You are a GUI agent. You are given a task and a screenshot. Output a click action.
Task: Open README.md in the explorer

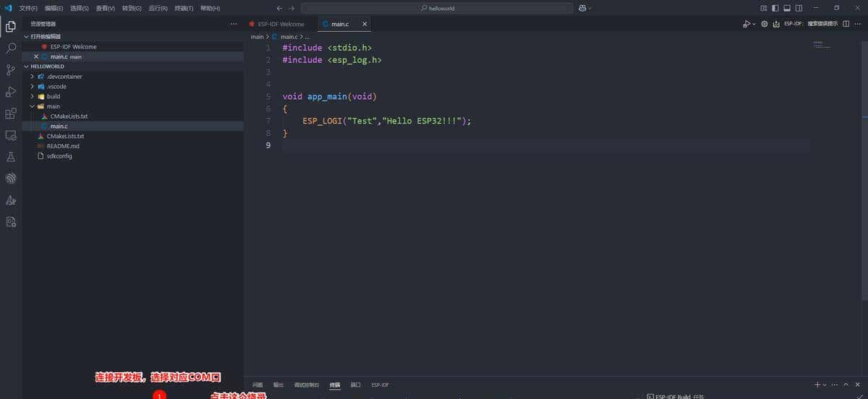click(132, 145)
